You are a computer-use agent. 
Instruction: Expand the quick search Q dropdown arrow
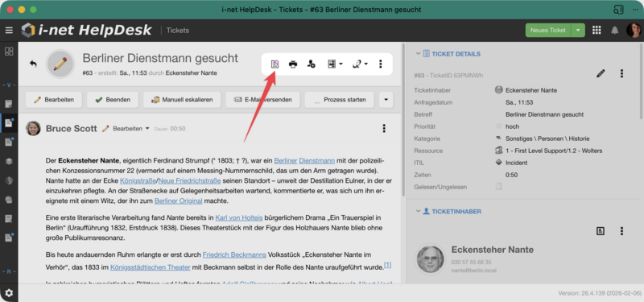(366, 64)
